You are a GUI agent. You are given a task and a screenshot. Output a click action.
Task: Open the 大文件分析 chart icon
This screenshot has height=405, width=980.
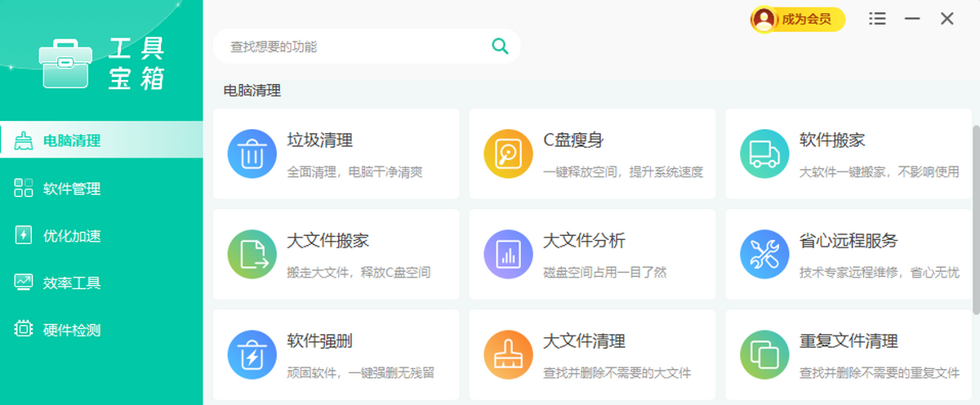(x=509, y=254)
